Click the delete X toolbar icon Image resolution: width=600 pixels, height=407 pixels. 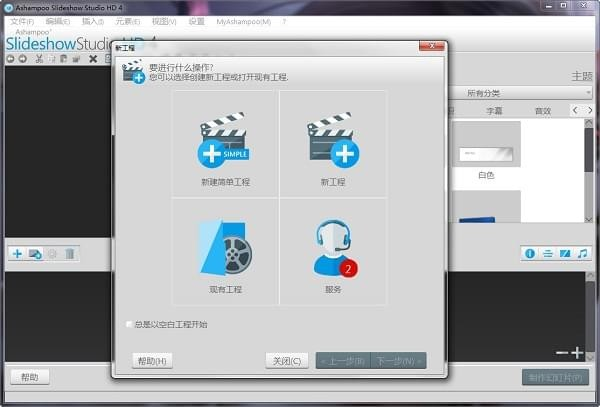click(x=93, y=59)
